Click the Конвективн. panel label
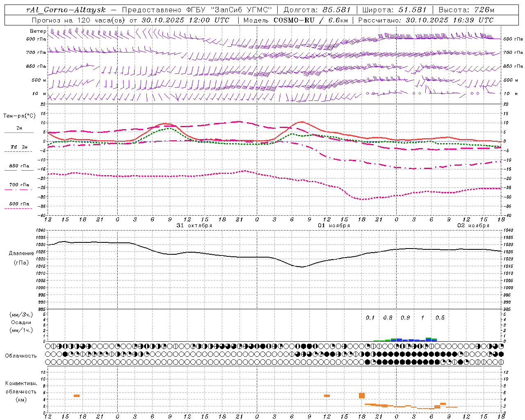Image resolution: width=525 pixels, height=420 pixels. [x=21, y=383]
